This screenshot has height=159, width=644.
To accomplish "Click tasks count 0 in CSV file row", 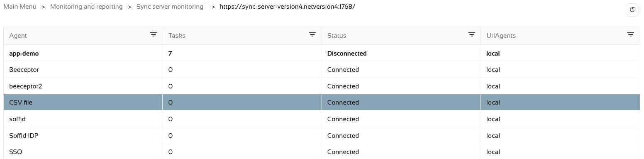I will tap(171, 103).
